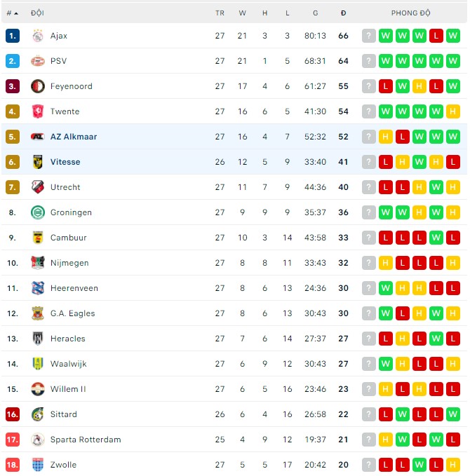Viewport: 470px width, 476px height.
Task: Click the Twente club badge icon
Action: (38, 111)
